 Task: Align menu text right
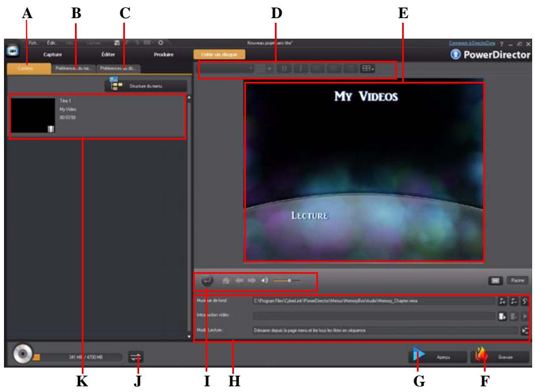pyautogui.click(x=350, y=69)
